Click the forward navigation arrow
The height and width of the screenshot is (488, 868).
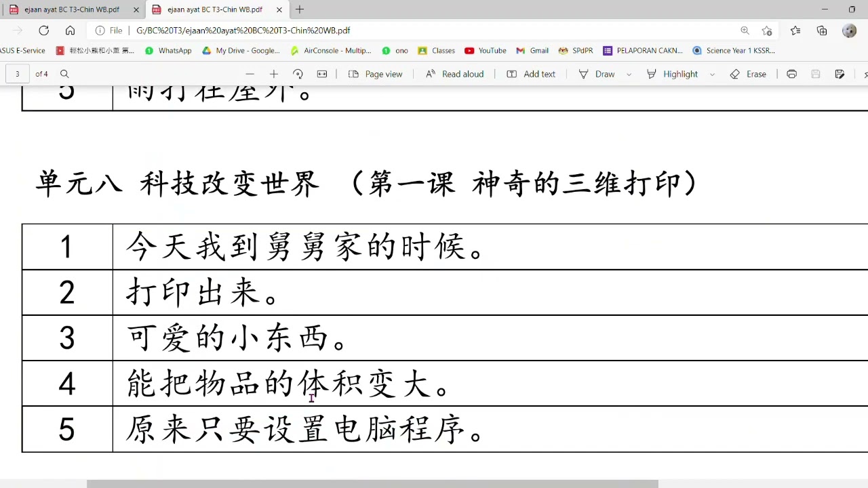point(18,30)
